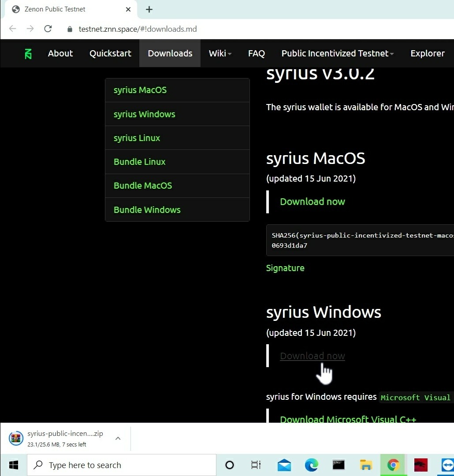The width and height of the screenshot is (454, 476).
Task: Open the command prompt taskbar icon
Action: pyautogui.click(x=339, y=465)
